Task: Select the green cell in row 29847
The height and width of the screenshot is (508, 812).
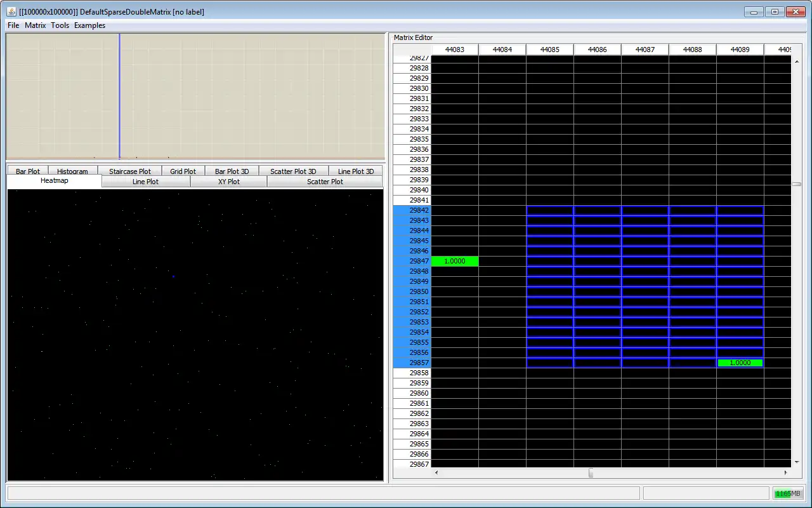Action: (455, 261)
